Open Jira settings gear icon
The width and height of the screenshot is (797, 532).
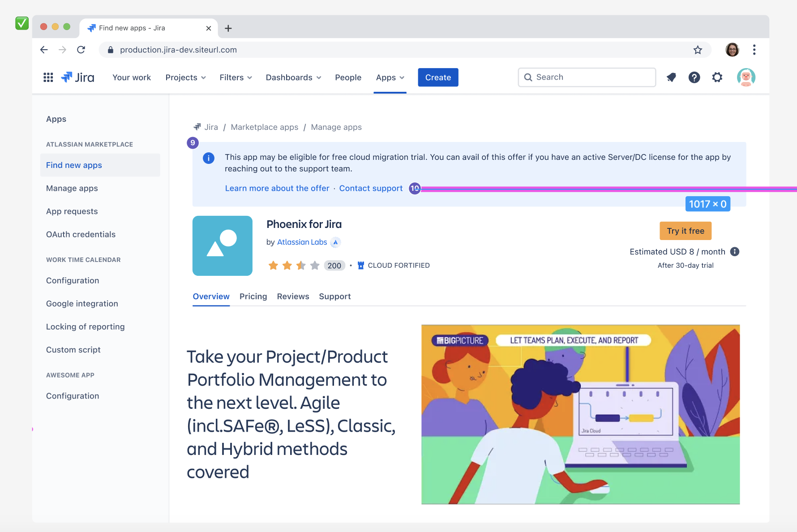[717, 77]
